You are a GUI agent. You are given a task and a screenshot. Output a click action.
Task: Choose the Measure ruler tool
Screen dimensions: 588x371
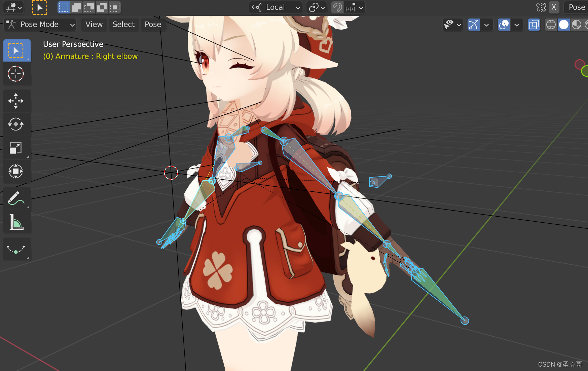point(16,222)
